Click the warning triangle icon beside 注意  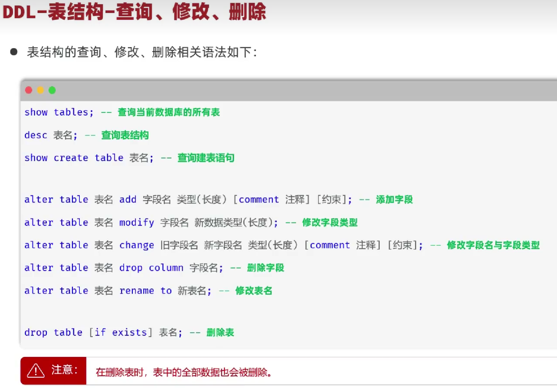click(x=36, y=371)
